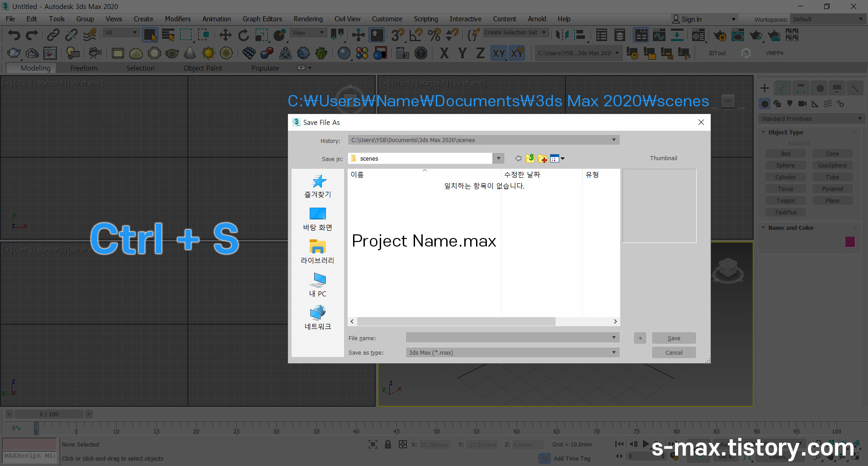Open the View Menu dropdown in dialog

point(557,158)
